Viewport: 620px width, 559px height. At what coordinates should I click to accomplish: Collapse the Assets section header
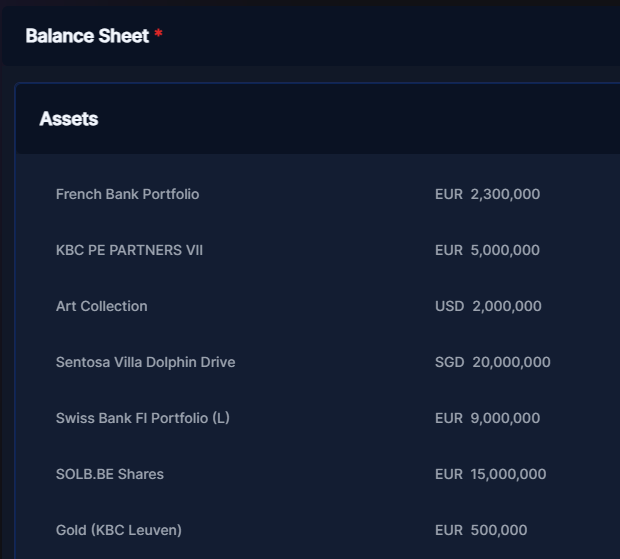tap(318, 119)
